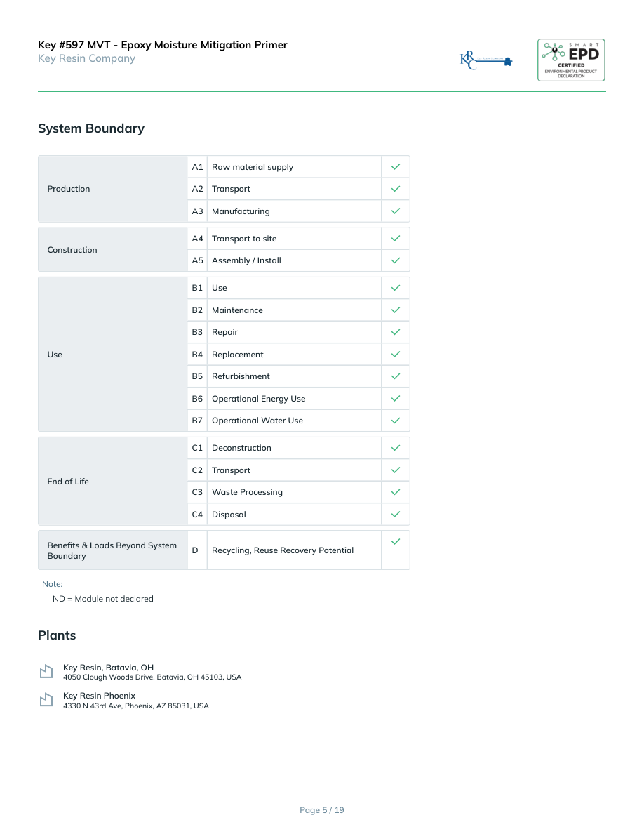Click the C4 Disposal checkmark
Image resolution: width=644 pixels, height=834 pixels.
click(396, 515)
